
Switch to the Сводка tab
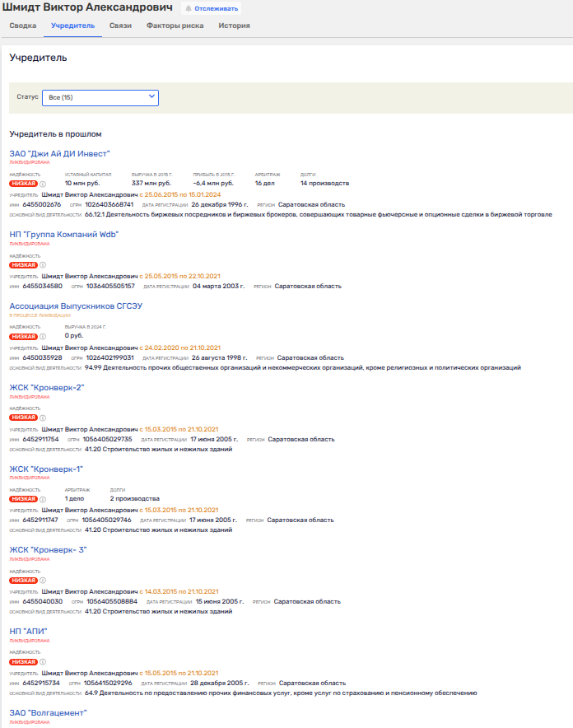(x=23, y=26)
